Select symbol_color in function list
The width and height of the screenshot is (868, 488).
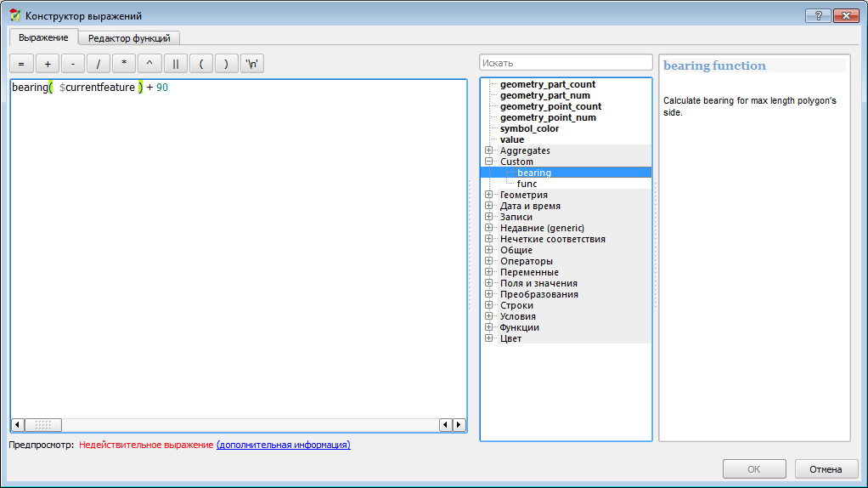tap(529, 128)
